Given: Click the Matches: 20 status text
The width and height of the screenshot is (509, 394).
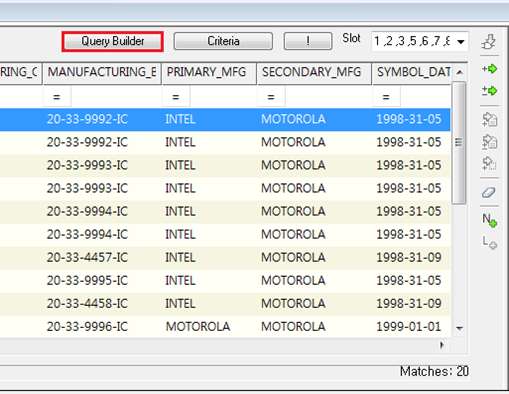Looking at the screenshot, I should [x=434, y=371].
